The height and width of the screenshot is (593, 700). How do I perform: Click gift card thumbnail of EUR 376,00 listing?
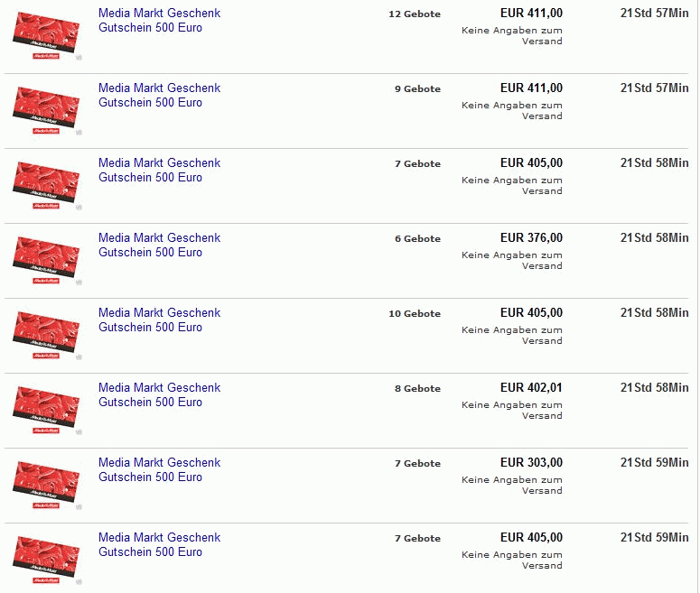click(45, 260)
